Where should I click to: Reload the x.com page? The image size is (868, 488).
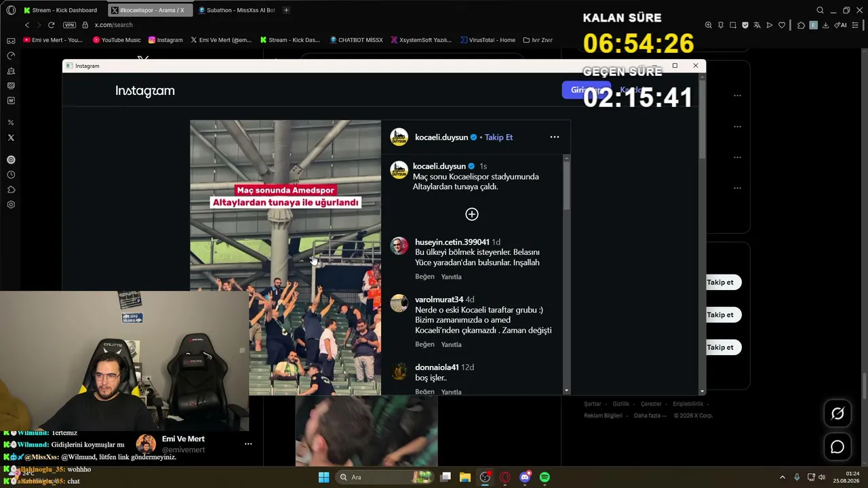click(51, 25)
